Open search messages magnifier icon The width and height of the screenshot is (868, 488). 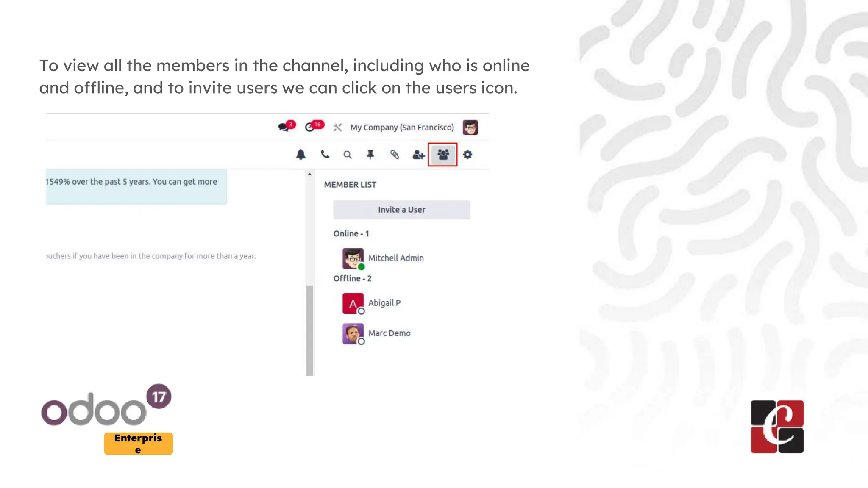[x=348, y=155]
